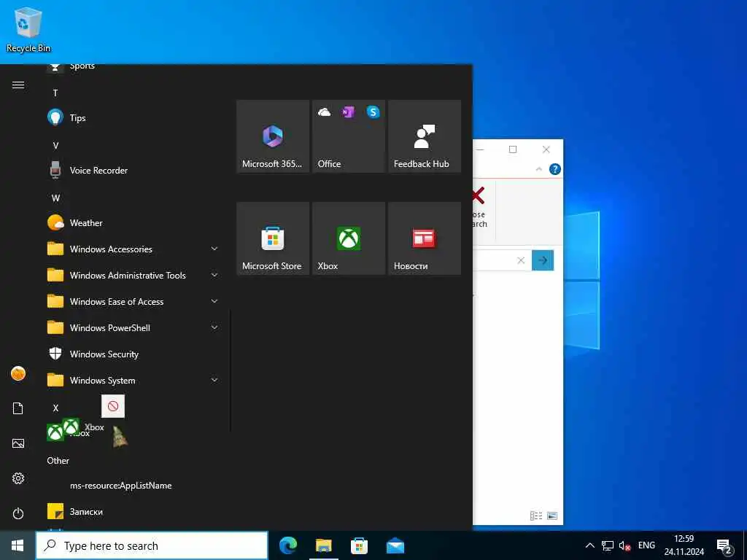Launch Voice Recorder app

[132, 170]
